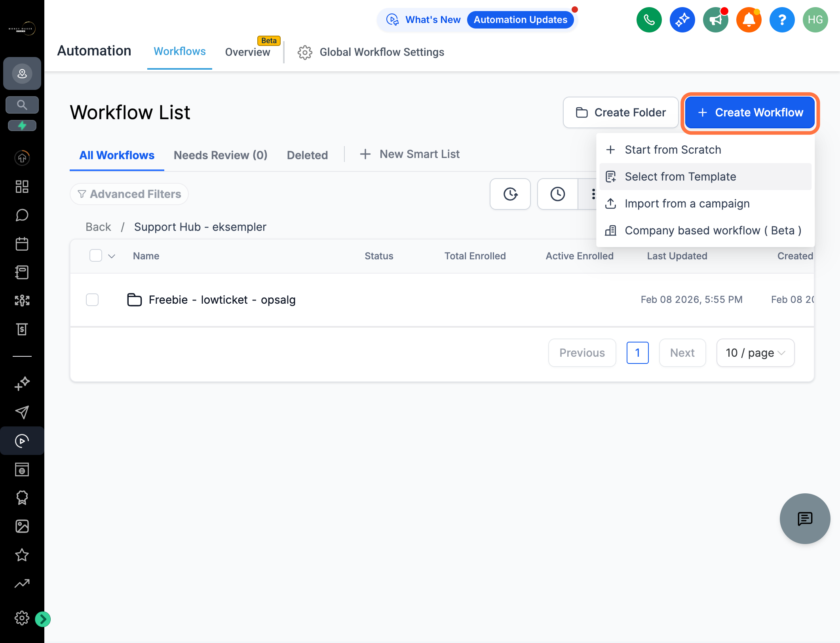Open the paper plane marketing icon in sidebar
840x643 pixels.
22,412
